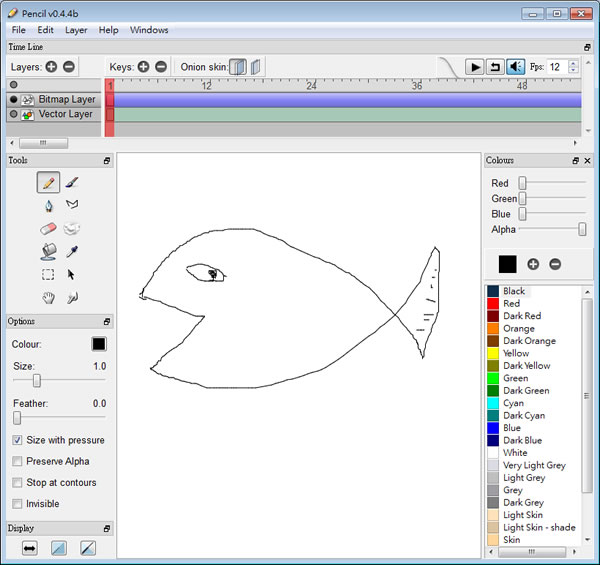
Task: Undock the Options panel
Action: (x=106, y=322)
